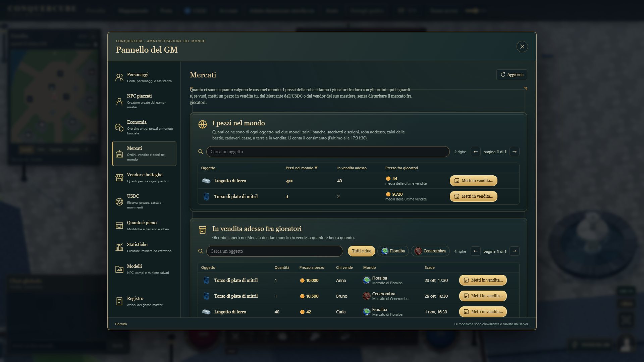Click the globe icon beside I pezzi nel mondo
The image size is (644, 362).
pos(202,124)
